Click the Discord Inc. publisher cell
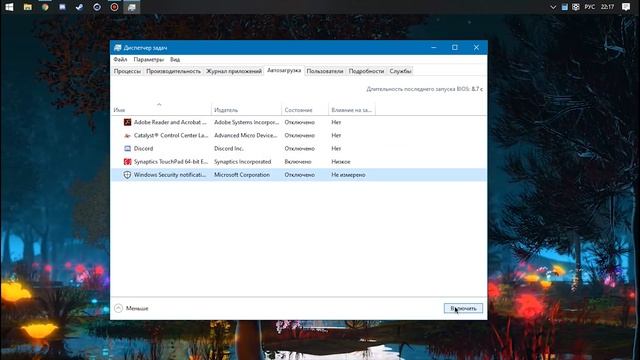Viewport: 640px width, 360px height. point(229,148)
